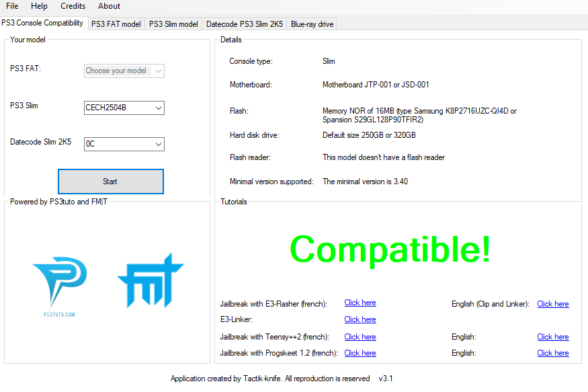This screenshot has height=392, width=588.
Task: Click the Application created by Tactik-knife text
Action: point(270,379)
